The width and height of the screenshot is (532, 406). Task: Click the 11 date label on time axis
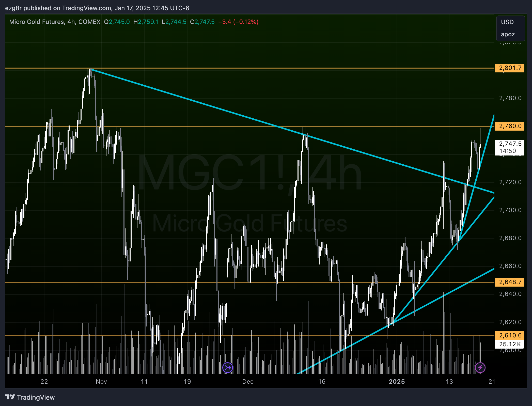[144, 382]
